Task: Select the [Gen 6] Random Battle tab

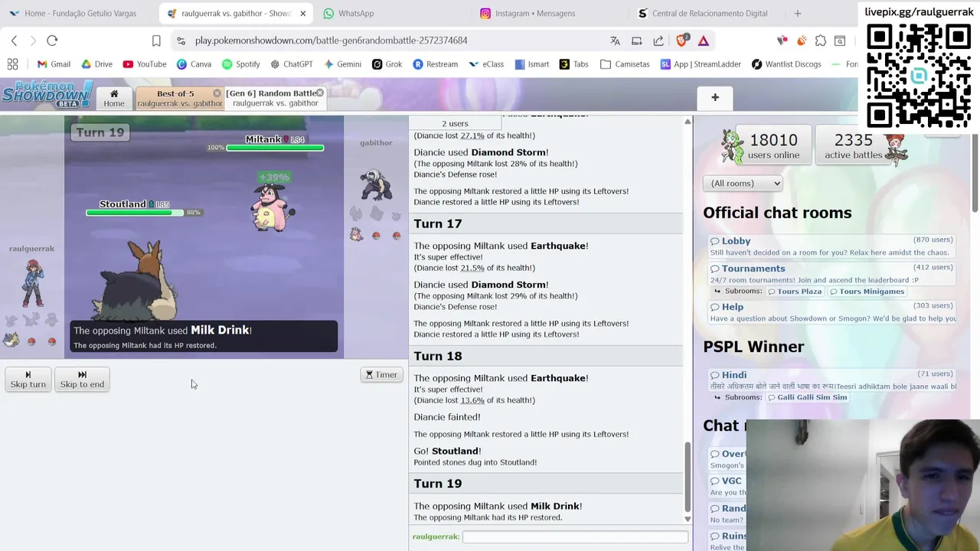Action: [x=275, y=98]
